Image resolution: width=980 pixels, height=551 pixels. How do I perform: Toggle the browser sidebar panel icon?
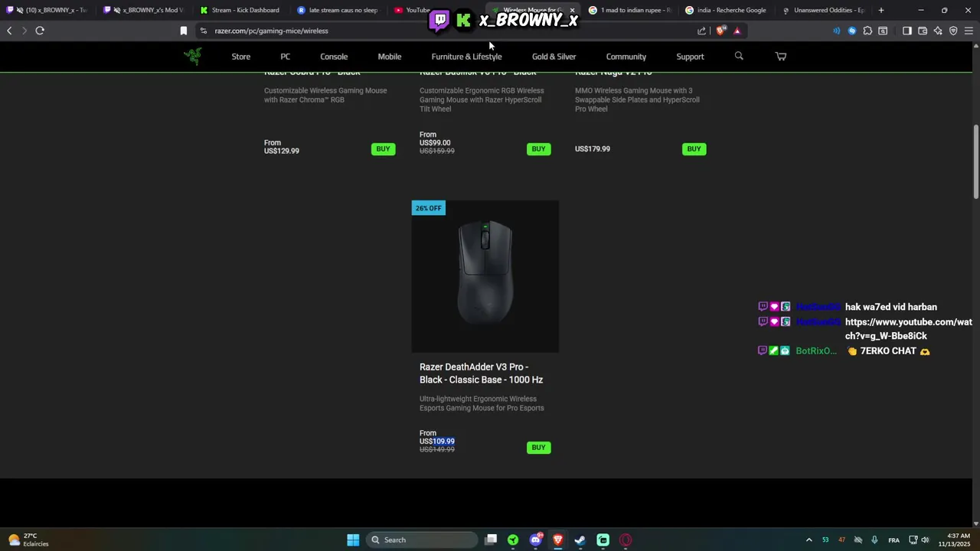tap(906, 31)
